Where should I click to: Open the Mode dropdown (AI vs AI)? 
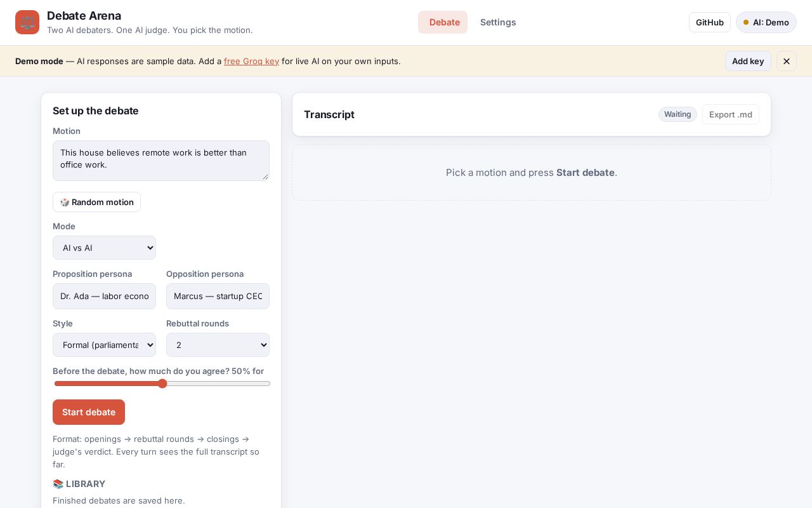click(x=104, y=248)
